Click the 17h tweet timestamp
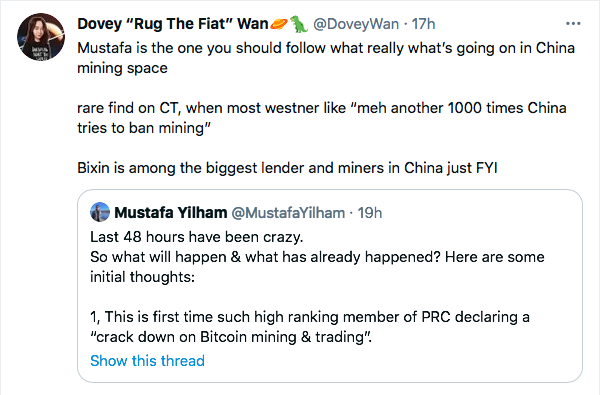This screenshot has height=395, width=601. (424, 24)
